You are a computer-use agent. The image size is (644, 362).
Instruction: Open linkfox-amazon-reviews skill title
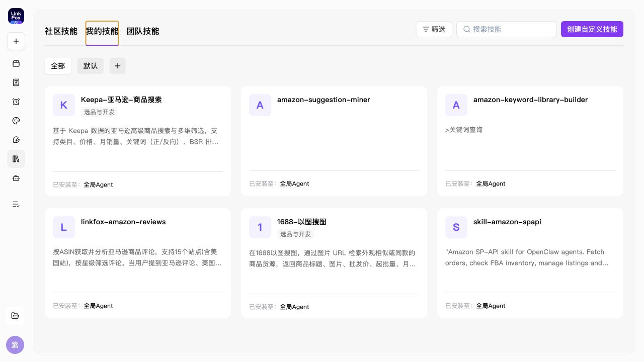pos(123,222)
